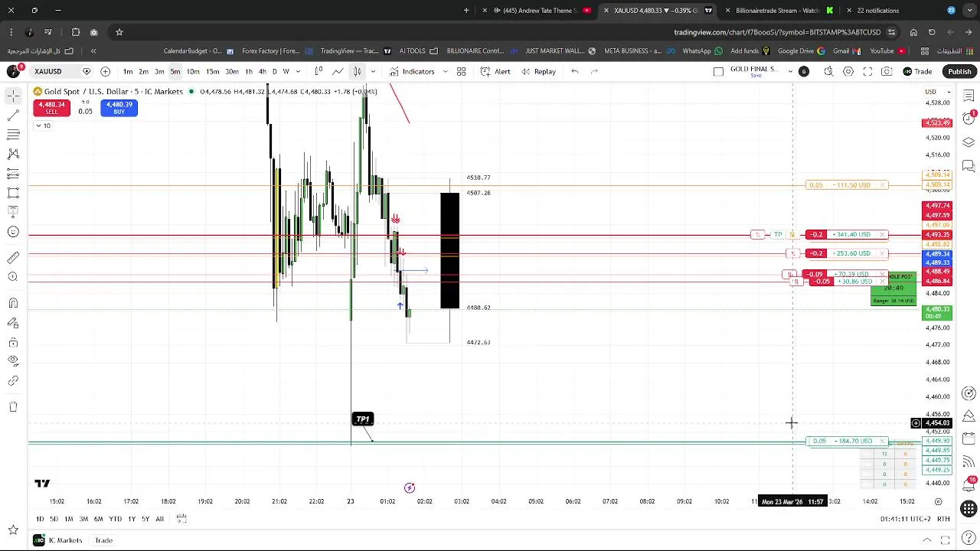Select the 1h timeframe
980x551 pixels.
[249, 71]
